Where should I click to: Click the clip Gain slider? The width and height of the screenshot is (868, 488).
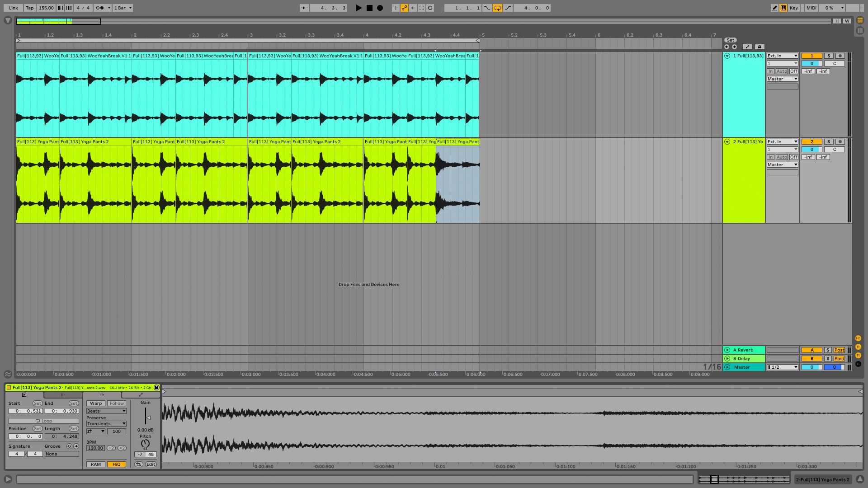pyautogui.click(x=146, y=418)
